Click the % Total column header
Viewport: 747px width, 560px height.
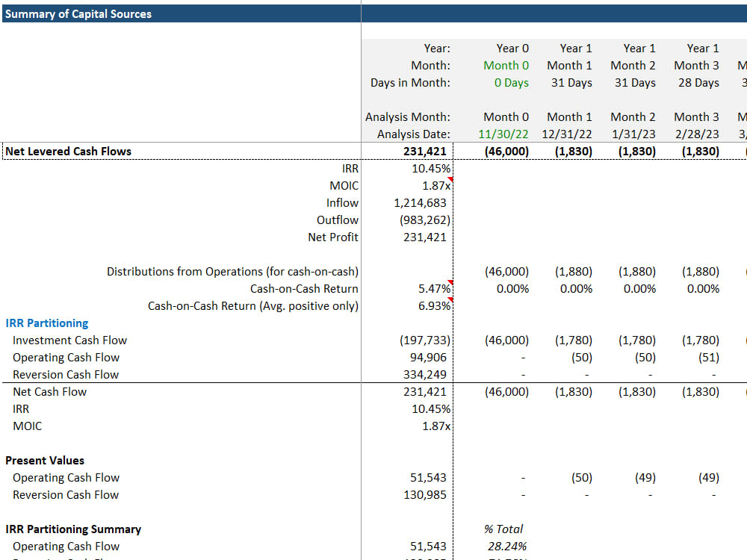503,529
